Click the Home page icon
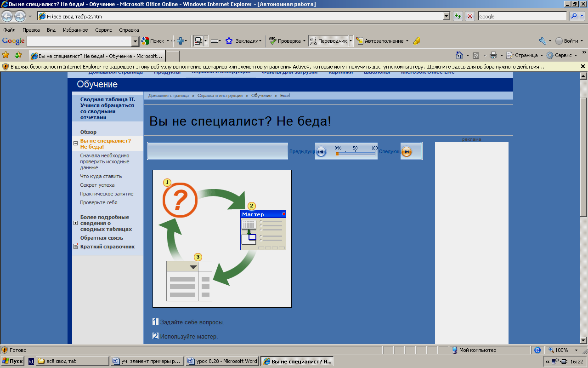This screenshot has width=588, height=368. [459, 55]
